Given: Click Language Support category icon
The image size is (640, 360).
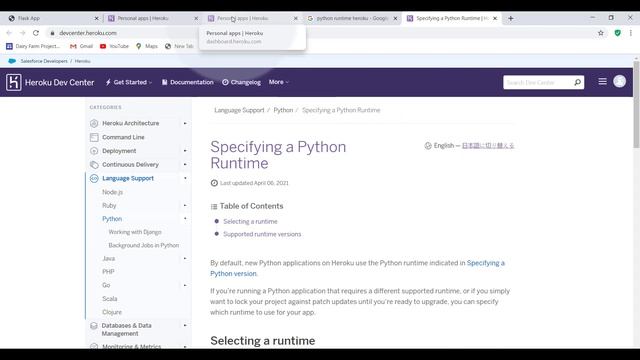Looking at the screenshot, I should tap(94, 178).
